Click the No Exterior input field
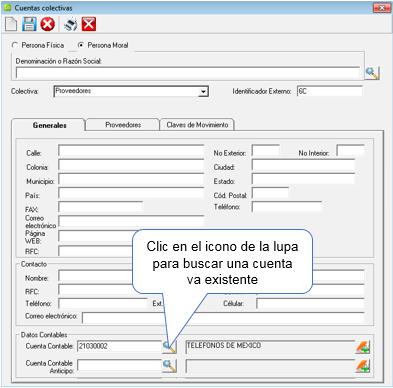 pos(266,150)
